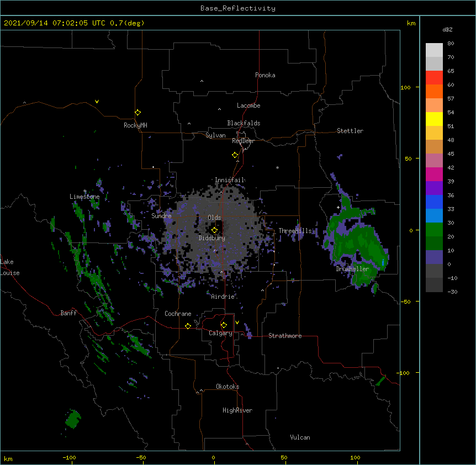Click the RedDeer city label

tap(243, 141)
